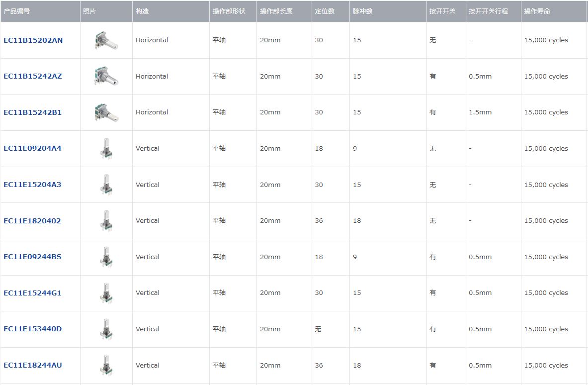The width and height of the screenshot is (588, 385).
Task: Click the photo of encoder EC11E09244BS
Action: tap(106, 257)
